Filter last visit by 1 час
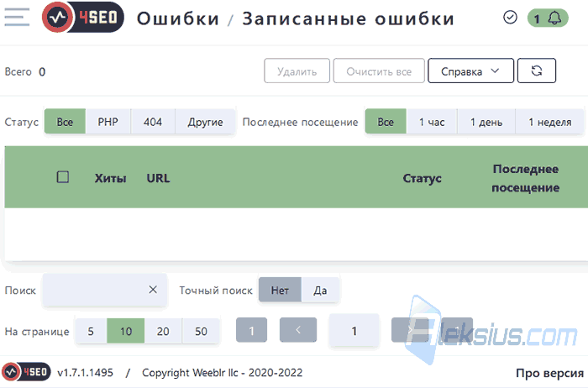The width and height of the screenshot is (588, 388). (x=432, y=122)
